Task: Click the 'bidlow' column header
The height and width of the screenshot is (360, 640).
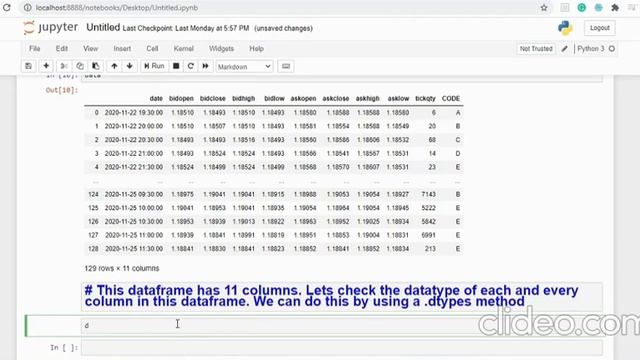Action: tap(274, 98)
